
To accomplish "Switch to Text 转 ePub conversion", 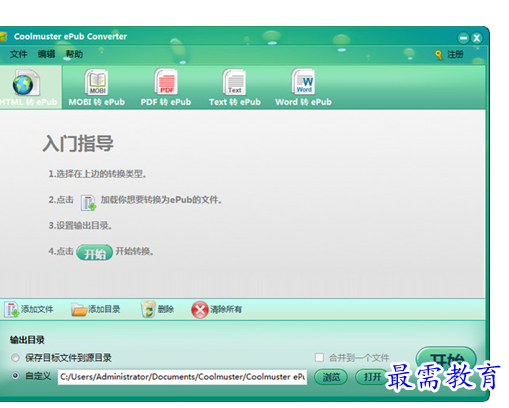I will (x=235, y=88).
